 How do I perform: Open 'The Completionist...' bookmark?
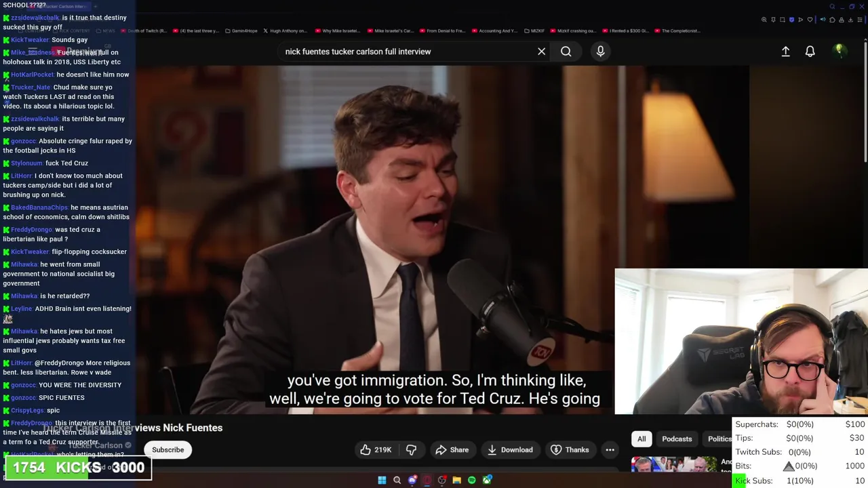[x=678, y=30]
